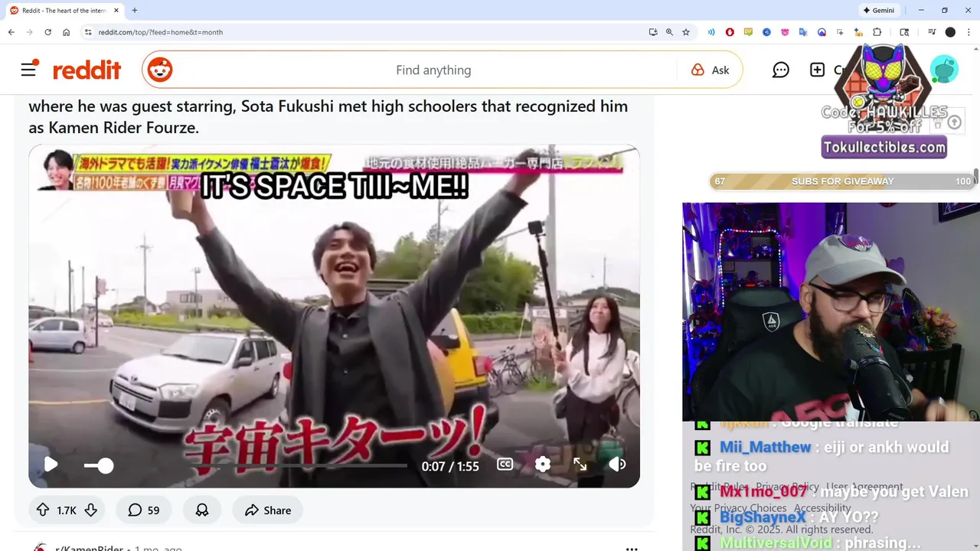Screen dimensions: 980x551
Task: Open the browser zoom magnifier
Action: pos(669,32)
